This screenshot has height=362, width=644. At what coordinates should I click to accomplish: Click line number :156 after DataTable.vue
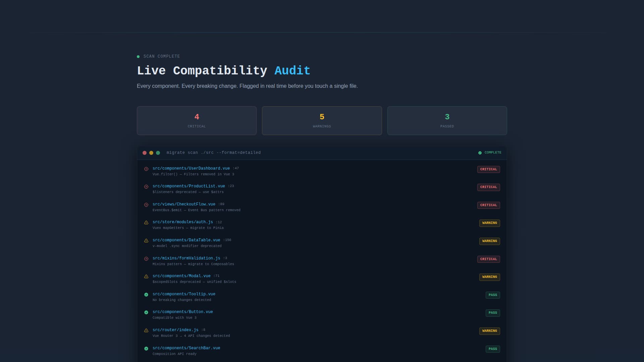[227, 240]
